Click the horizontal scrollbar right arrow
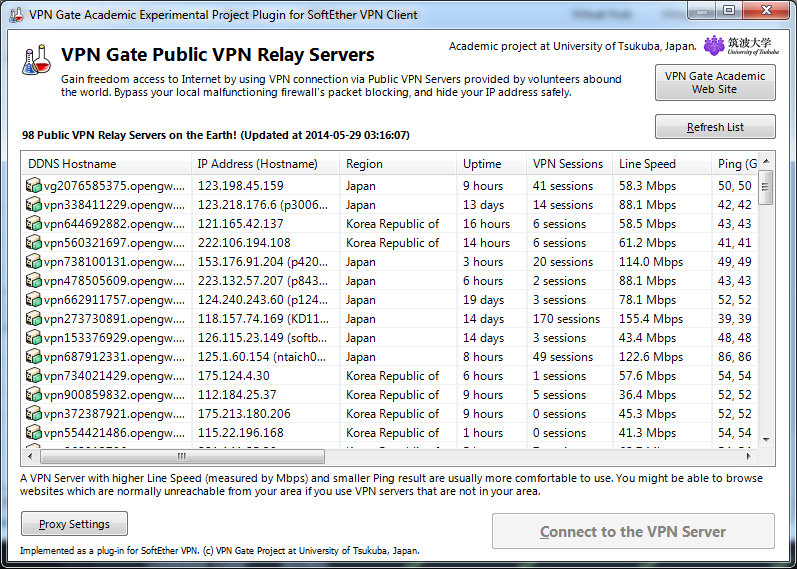 tap(750, 456)
